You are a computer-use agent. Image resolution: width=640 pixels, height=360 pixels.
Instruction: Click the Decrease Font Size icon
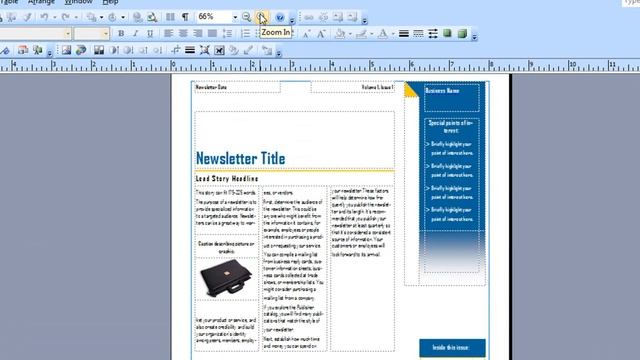[x=306, y=34]
